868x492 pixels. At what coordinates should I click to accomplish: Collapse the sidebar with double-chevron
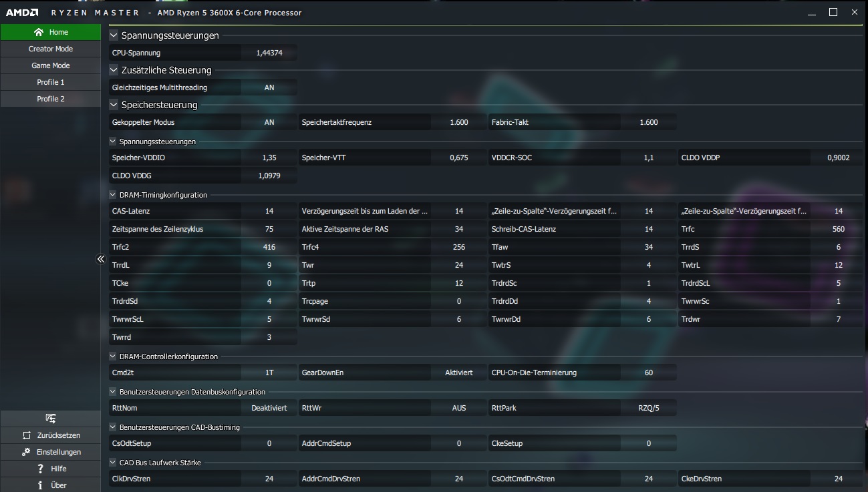(x=101, y=259)
